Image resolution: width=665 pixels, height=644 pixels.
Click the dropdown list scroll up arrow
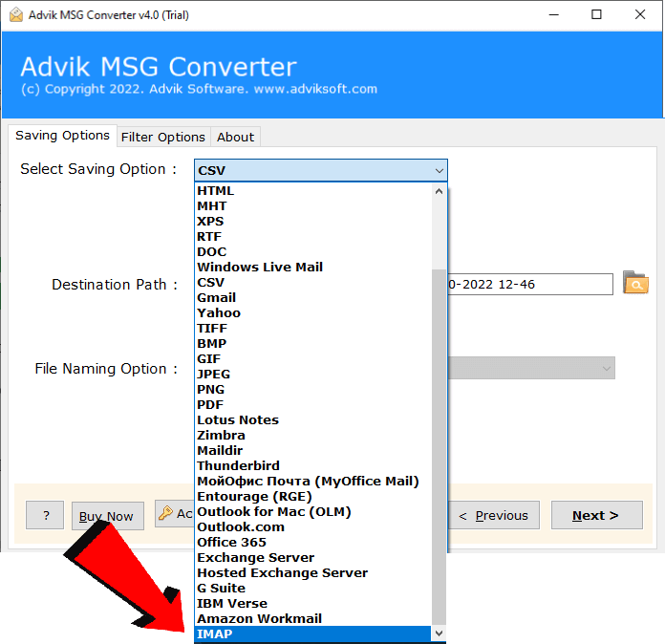[x=439, y=191]
